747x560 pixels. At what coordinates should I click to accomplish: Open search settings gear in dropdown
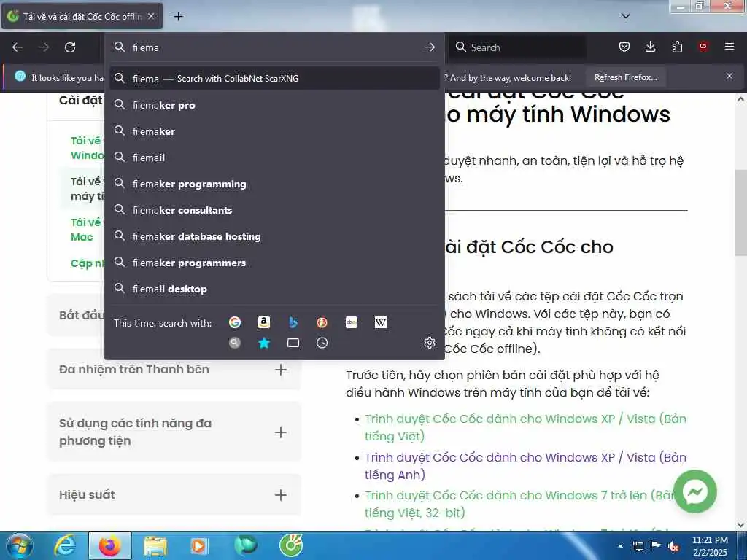tap(429, 343)
